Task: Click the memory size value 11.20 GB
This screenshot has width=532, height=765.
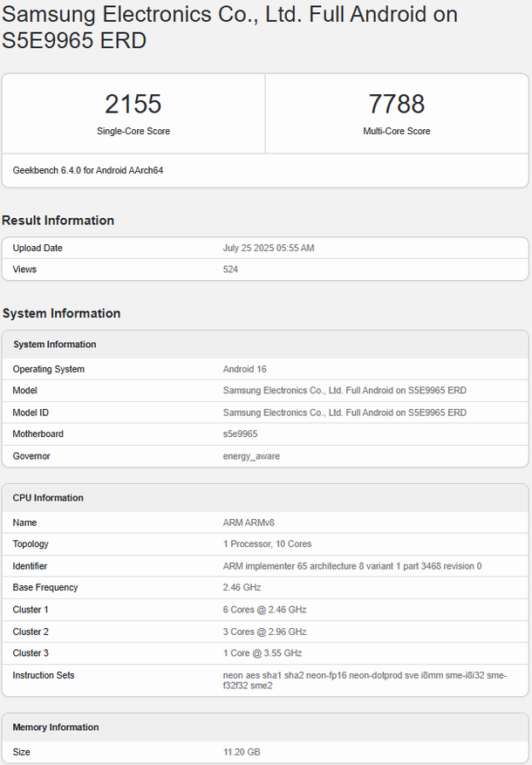Action: click(242, 752)
